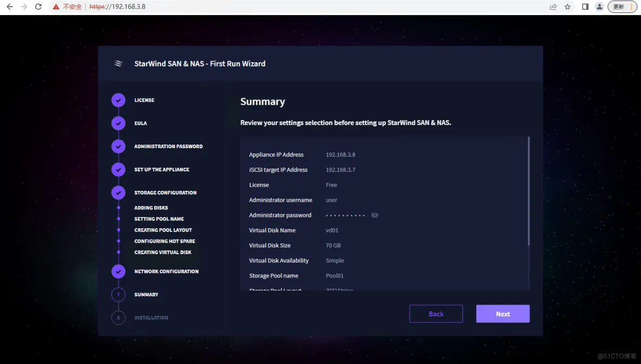This screenshot has height=364, width=641.
Task: Reload the page with the refresh icon
Action: click(38, 6)
